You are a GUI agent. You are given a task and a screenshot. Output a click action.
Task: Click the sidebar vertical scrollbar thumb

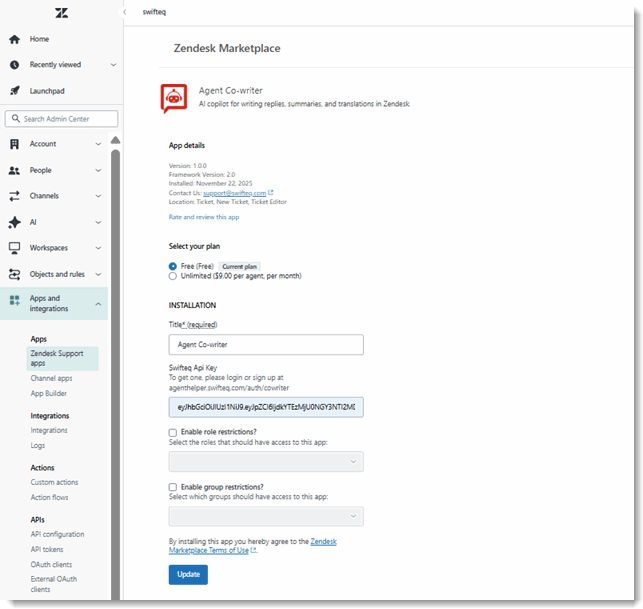tap(116, 375)
